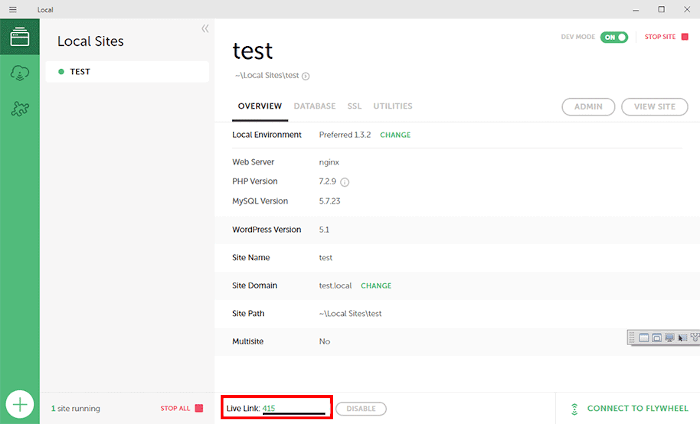Screen dimensions: 700x424
Task: Click the monitor screen capture icon in floating toolbar
Action: click(x=670, y=338)
